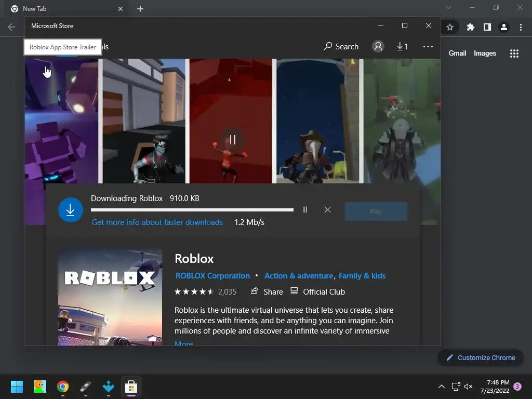532x399 pixels.
Task: Open the colorful character app in taskbar
Action: pos(39,387)
